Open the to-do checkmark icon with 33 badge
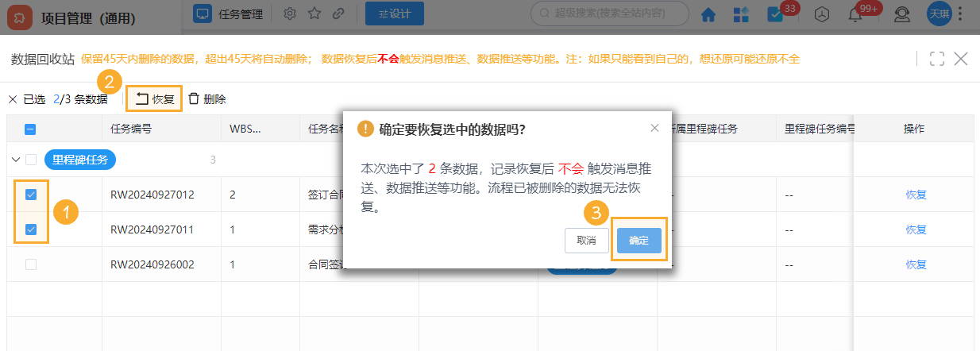 (774, 14)
